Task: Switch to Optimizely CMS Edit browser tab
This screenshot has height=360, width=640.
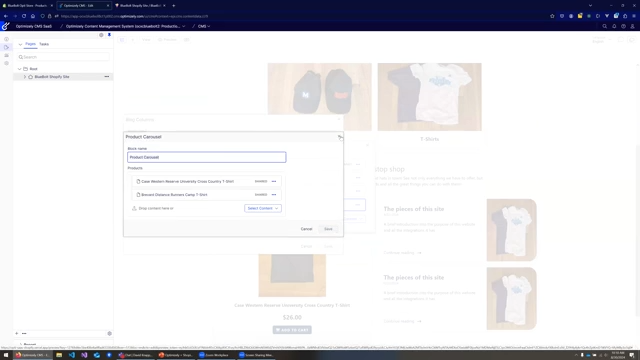Action: [x=84, y=6]
